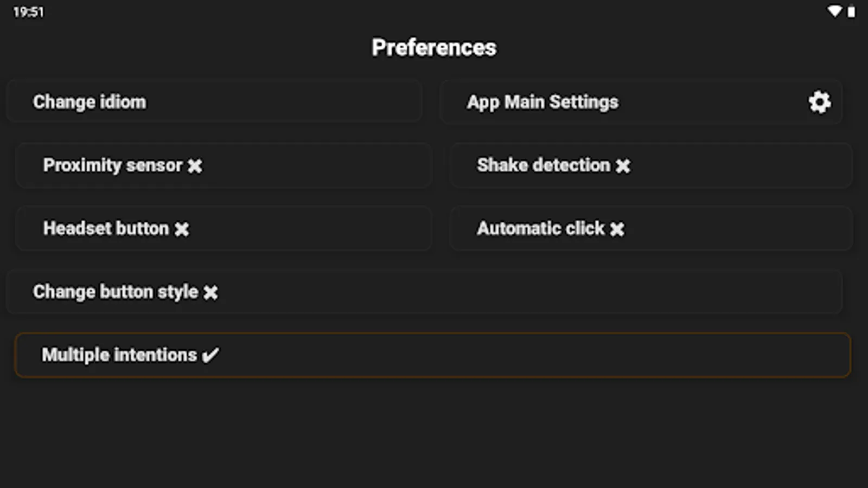The height and width of the screenshot is (488, 868).
Task: Open the gear icon for main settings
Action: pos(819,102)
